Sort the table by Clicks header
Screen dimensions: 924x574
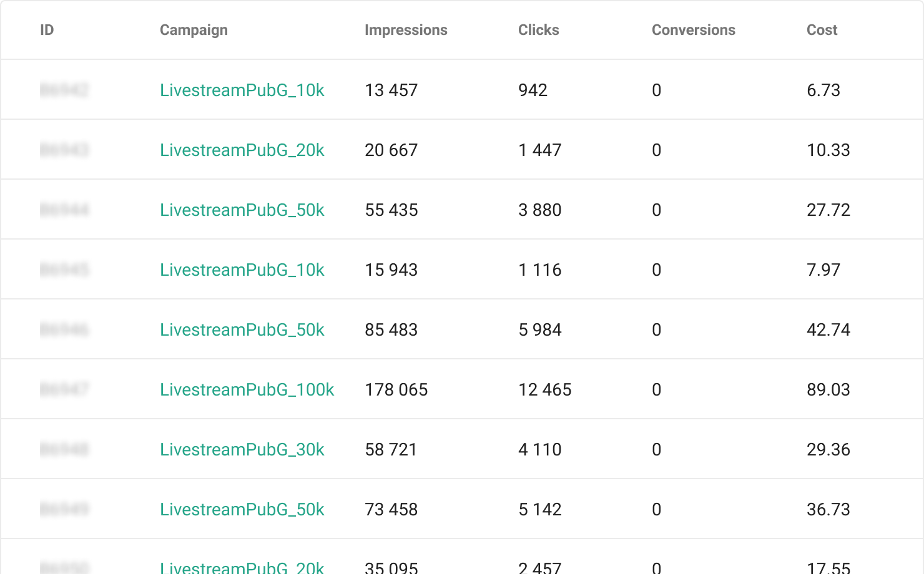pyautogui.click(x=538, y=30)
